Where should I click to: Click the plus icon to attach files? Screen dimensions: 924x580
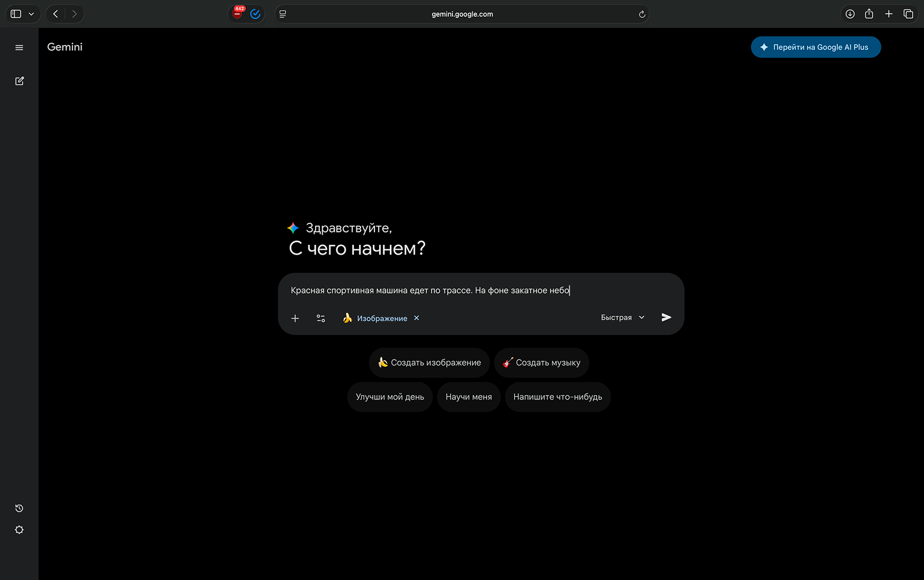(x=295, y=318)
